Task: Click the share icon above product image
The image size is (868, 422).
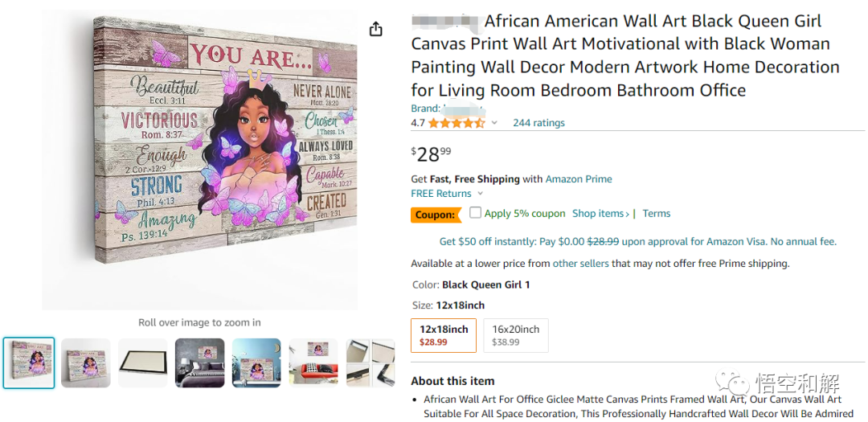Action: [x=375, y=30]
